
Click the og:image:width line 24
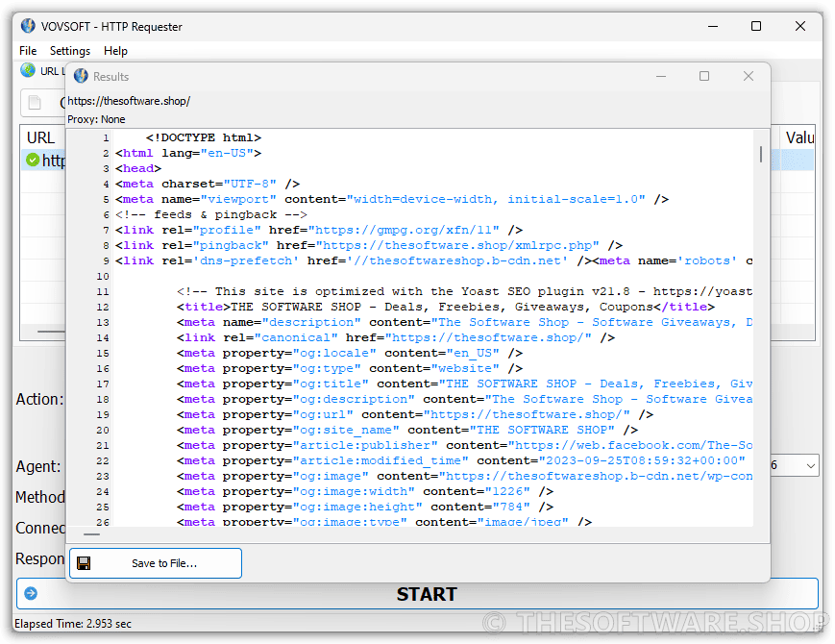[365, 491]
